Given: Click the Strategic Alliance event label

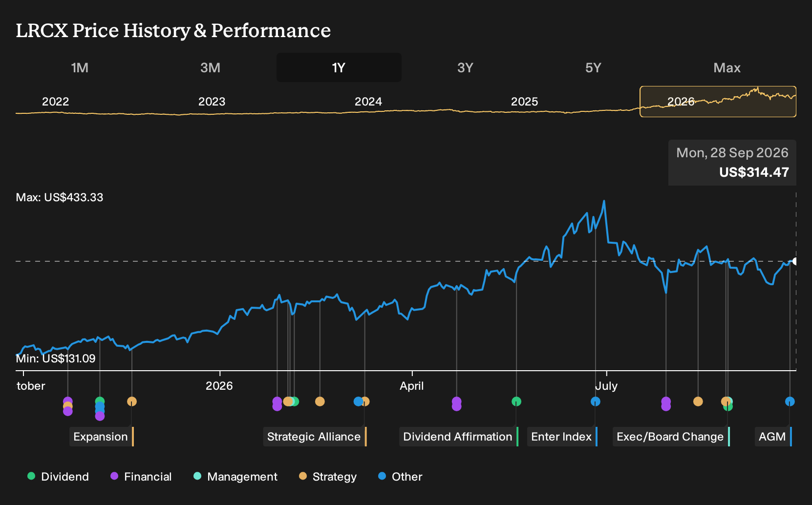Looking at the screenshot, I should pyautogui.click(x=315, y=437).
